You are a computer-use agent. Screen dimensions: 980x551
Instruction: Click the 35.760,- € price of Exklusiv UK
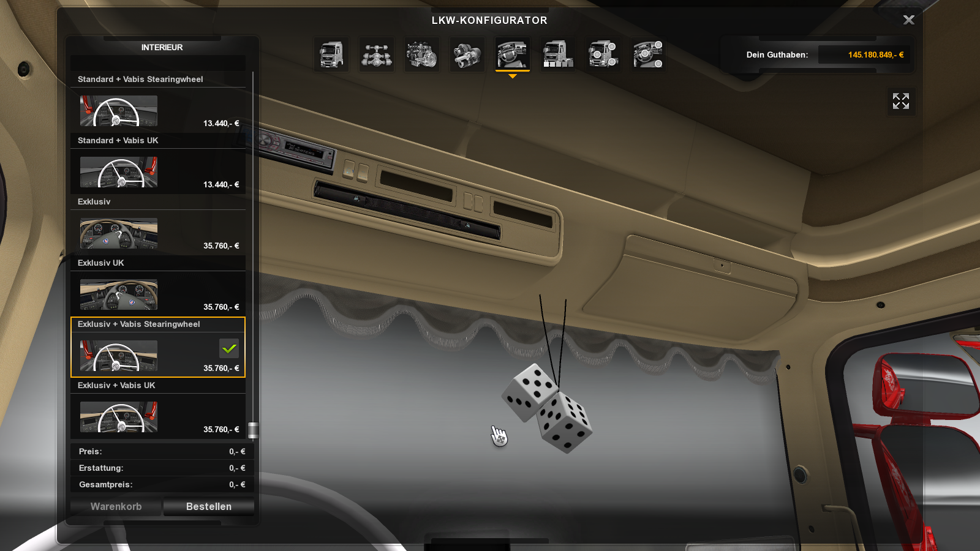(x=221, y=307)
